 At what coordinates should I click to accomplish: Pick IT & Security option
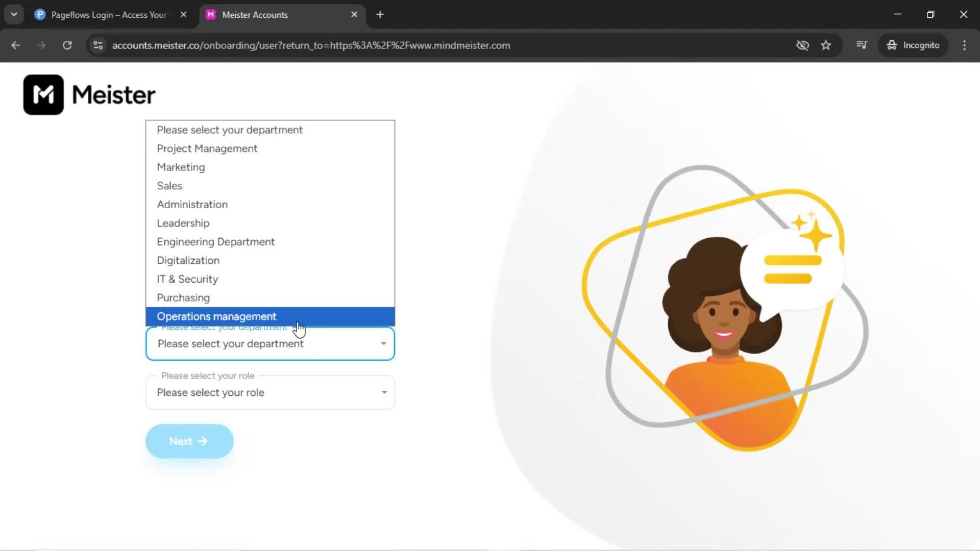[x=270, y=279]
